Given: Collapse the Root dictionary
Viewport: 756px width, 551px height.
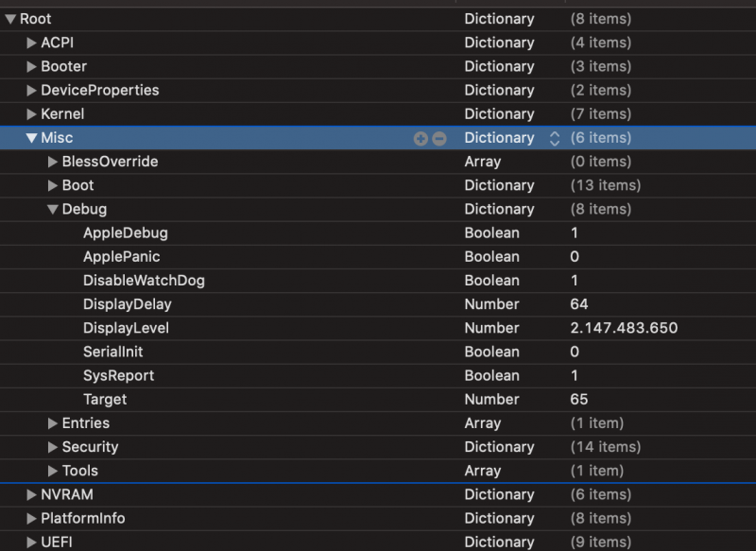Looking at the screenshot, I should (x=10, y=19).
